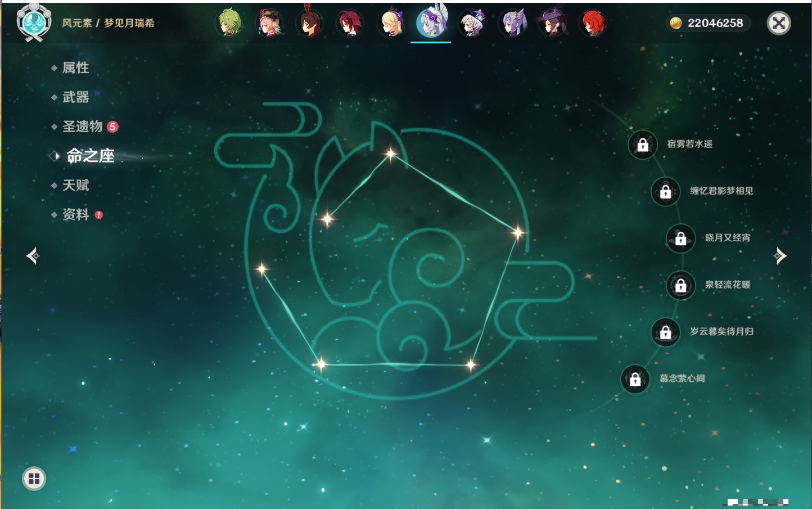Select the brown-haired character with red bow avatar

pos(310,23)
